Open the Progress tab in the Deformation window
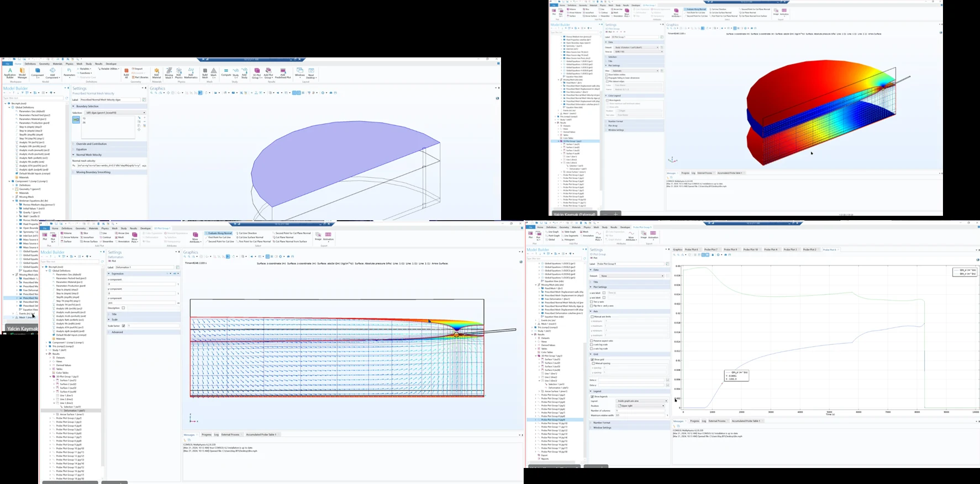Viewport: 980px width, 484px height. coord(207,434)
